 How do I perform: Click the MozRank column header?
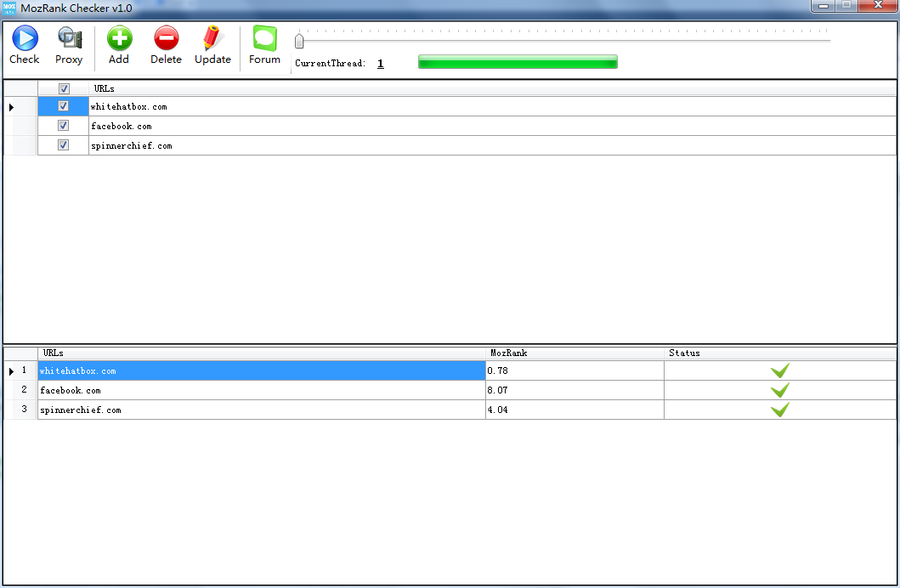tap(574, 353)
